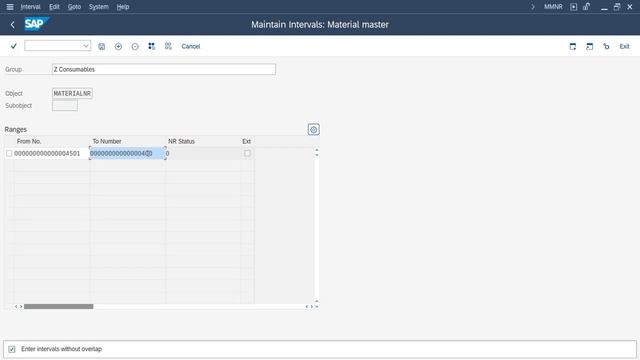
Task: Click the From No. cell 000000000000004501
Action: point(51,153)
